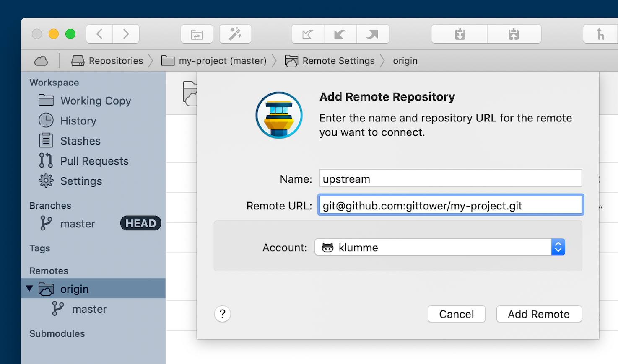
Task: Click the Fetch toolbar icon
Action: pyautogui.click(x=308, y=34)
